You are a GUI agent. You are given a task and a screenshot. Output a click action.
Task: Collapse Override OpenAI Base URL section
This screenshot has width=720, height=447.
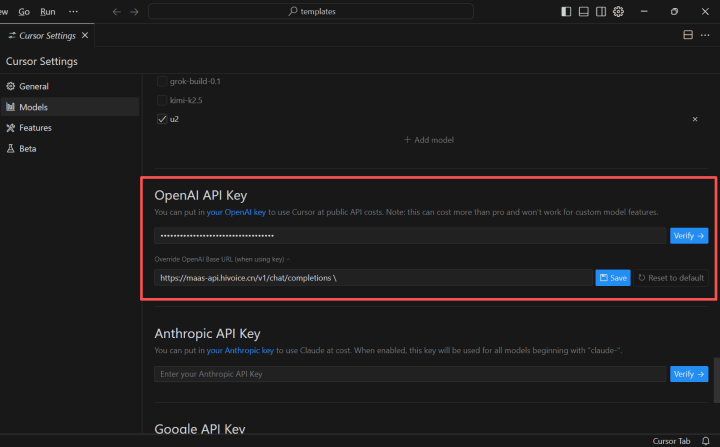pos(222,259)
